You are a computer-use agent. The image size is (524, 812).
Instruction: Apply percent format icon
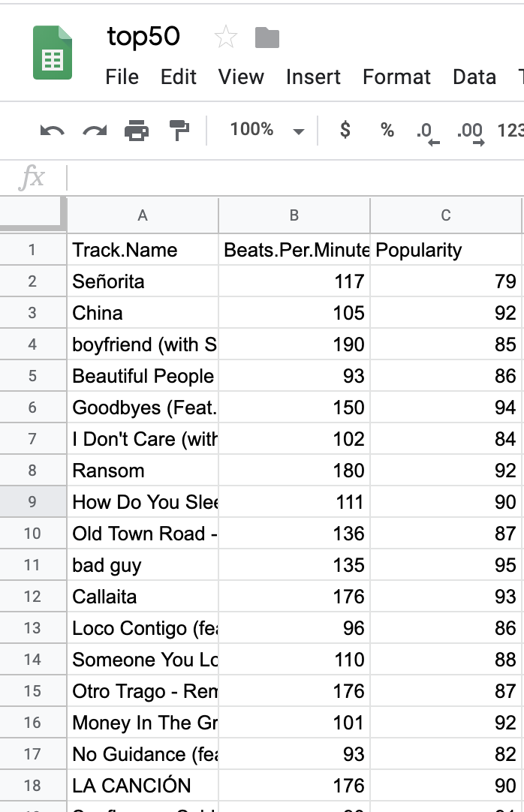(386, 130)
